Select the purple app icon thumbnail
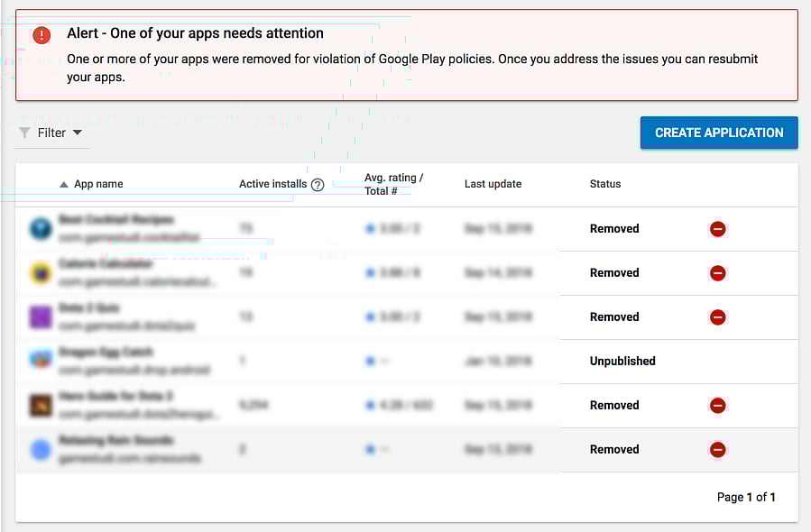Image resolution: width=811 pixels, height=532 pixels. tap(41, 317)
